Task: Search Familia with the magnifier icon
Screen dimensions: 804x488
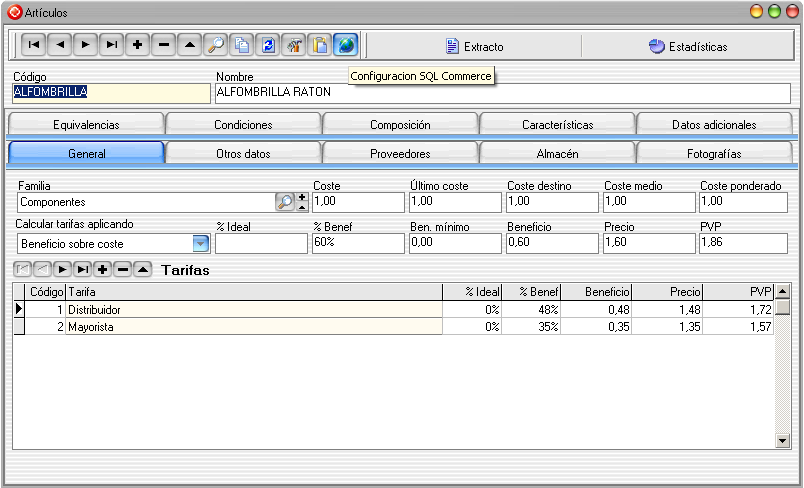Action: [285, 202]
